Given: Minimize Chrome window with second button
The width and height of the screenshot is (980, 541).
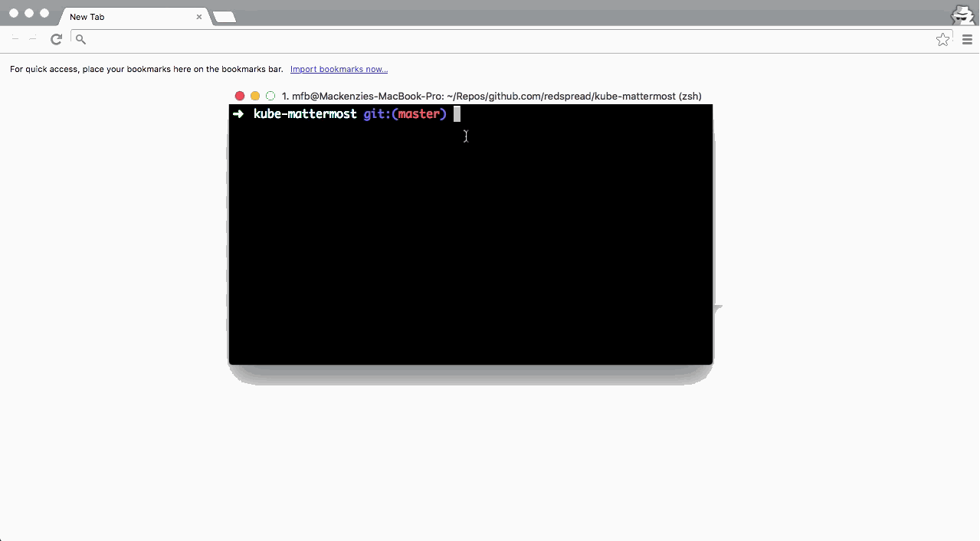Looking at the screenshot, I should (x=29, y=14).
